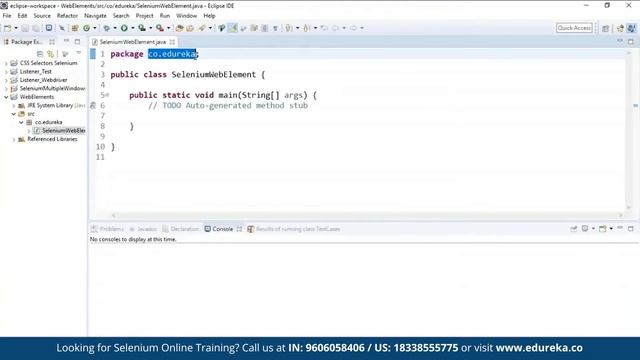Open the Refactor menu
This screenshot has height=360, width=640.
click(67, 16)
